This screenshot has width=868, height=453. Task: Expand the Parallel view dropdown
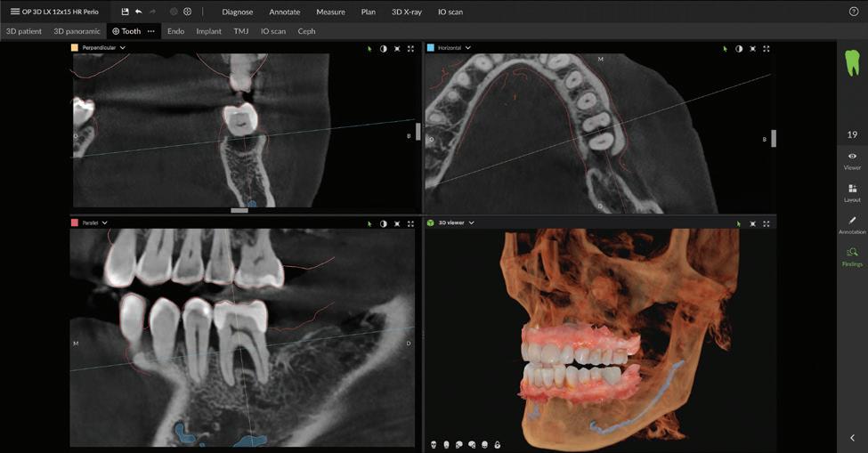point(105,222)
